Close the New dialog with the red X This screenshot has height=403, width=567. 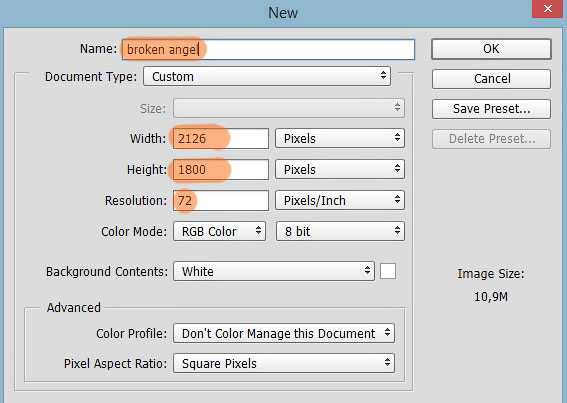[x=548, y=9]
